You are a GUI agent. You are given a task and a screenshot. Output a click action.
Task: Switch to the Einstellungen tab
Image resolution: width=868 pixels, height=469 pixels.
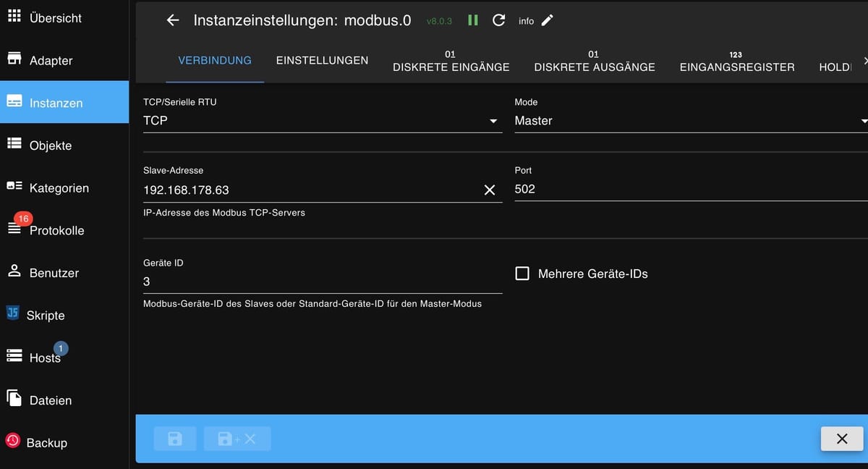[x=322, y=61]
